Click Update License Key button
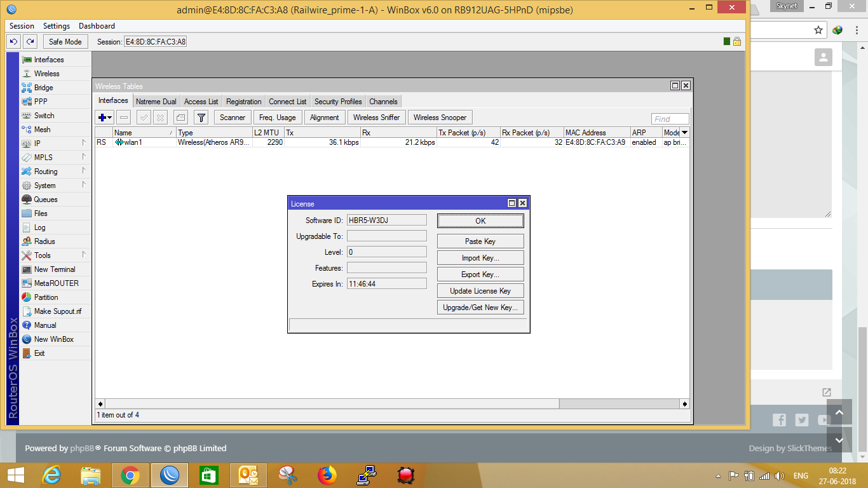This screenshot has height=488, width=868. point(480,291)
